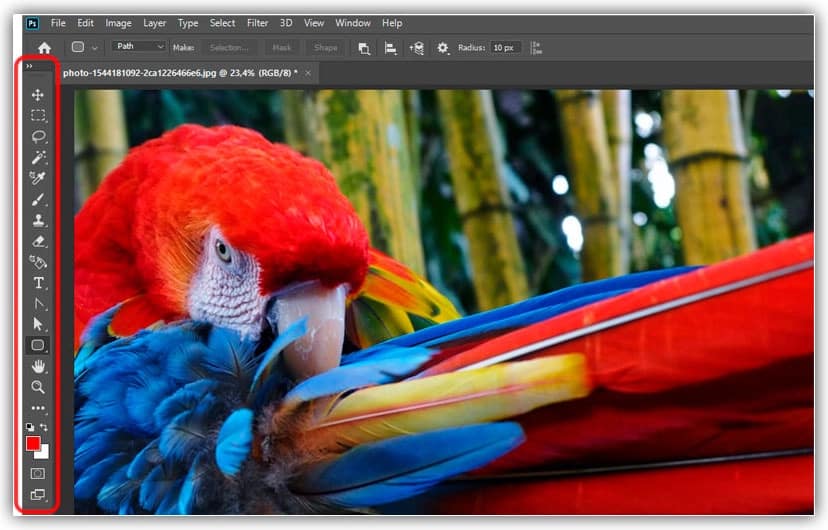Select the Magic Wand tool
This screenshot has height=530, width=828.
click(x=38, y=157)
